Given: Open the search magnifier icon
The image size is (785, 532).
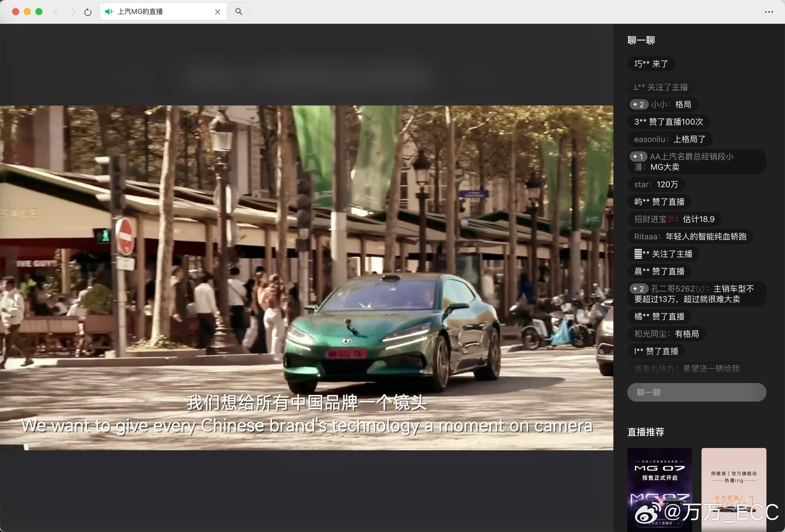Looking at the screenshot, I should pos(239,12).
